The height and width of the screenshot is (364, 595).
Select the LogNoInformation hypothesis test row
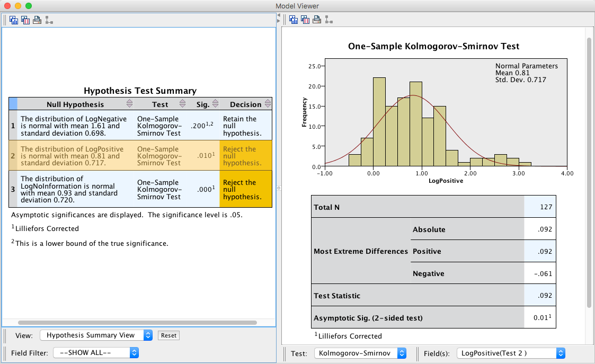pyautogui.click(x=70, y=189)
